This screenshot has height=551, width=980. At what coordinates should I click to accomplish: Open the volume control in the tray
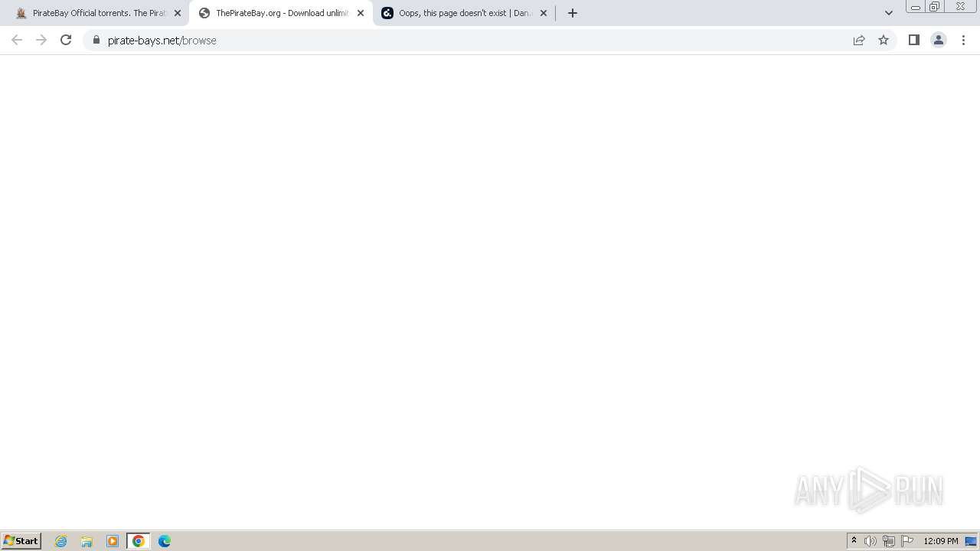click(871, 541)
